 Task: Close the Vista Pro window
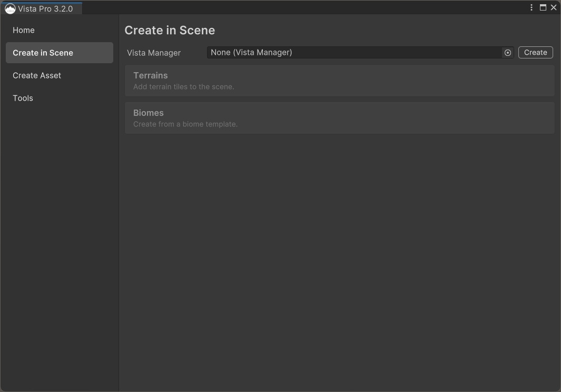click(554, 7)
